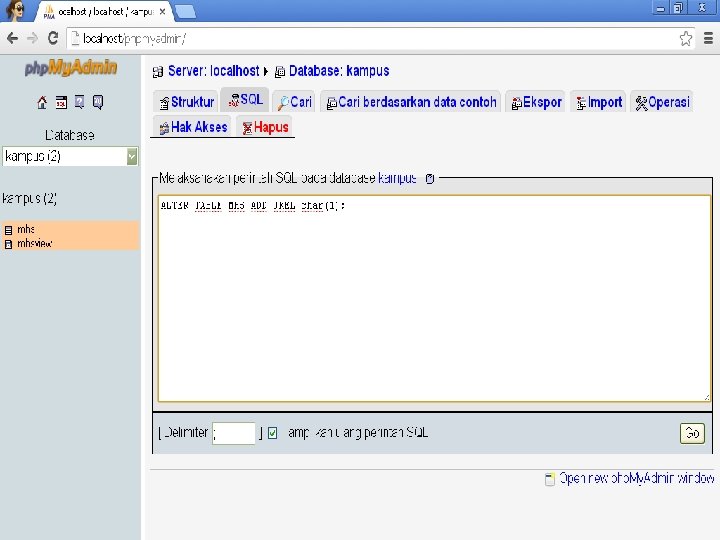The width and height of the screenshot is (720, 540).
Task: Select the mhsview table in sidebar
Action: pyautogui.click(x=34, y=244)
